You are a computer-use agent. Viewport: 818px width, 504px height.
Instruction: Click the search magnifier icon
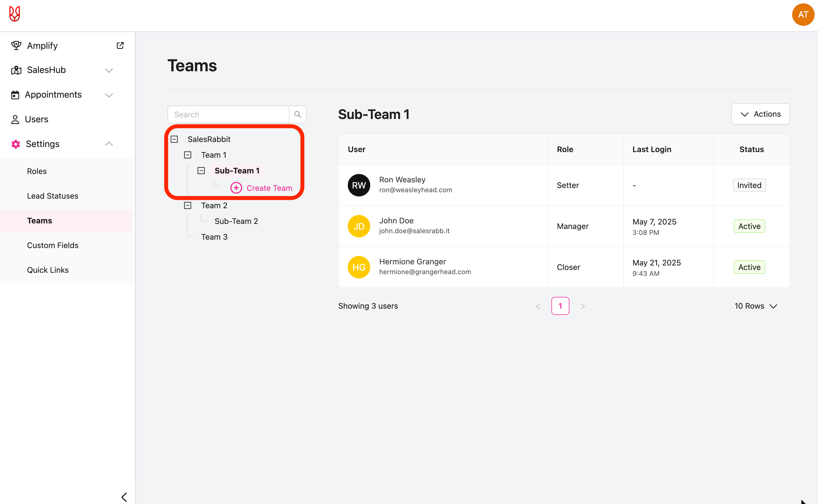coord(297,115)
